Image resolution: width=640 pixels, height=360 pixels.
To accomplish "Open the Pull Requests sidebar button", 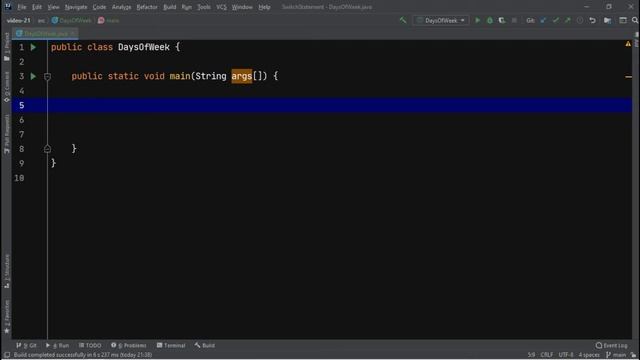I will tap(7, 134).
